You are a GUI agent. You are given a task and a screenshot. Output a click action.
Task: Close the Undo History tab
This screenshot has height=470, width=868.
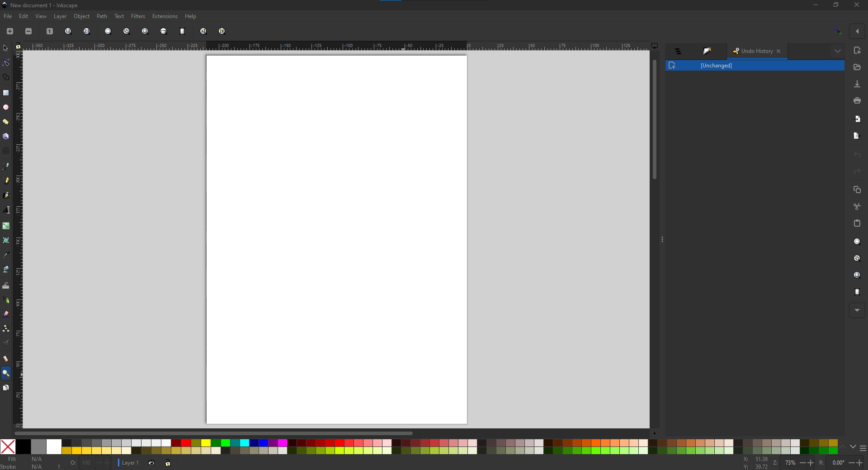[x=778, y=51]
